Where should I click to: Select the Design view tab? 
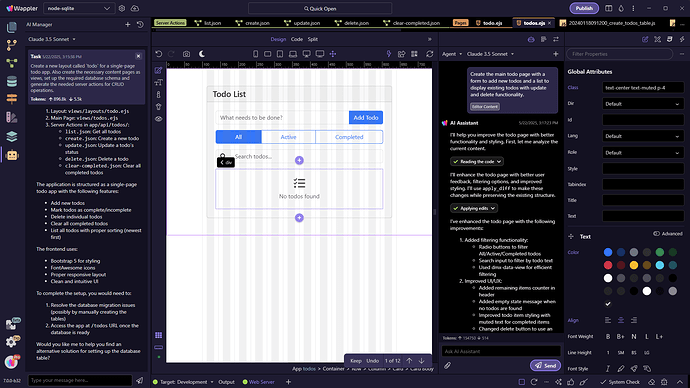(278, 39)
